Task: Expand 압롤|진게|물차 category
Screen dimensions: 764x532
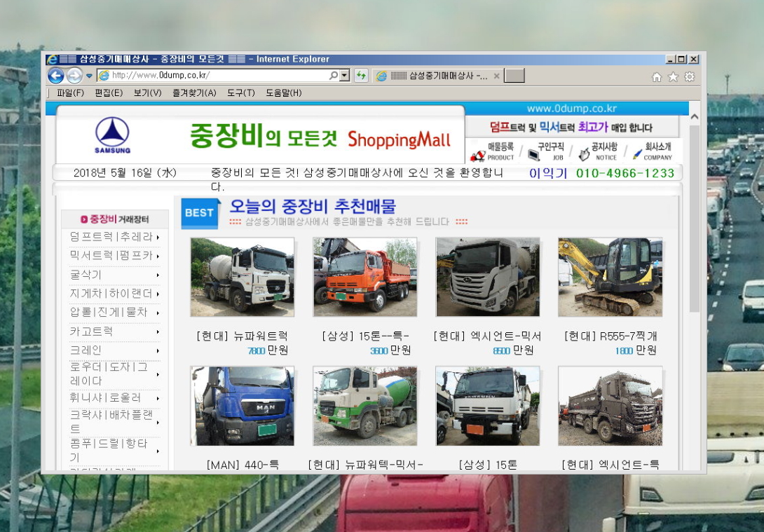Action: click(114, 313)
